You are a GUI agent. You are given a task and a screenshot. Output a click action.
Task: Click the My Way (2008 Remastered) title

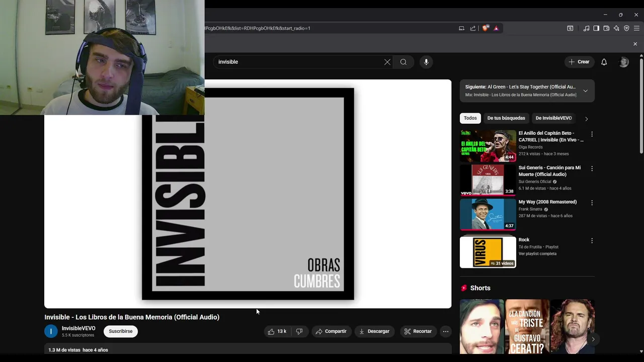coord(547,202)
